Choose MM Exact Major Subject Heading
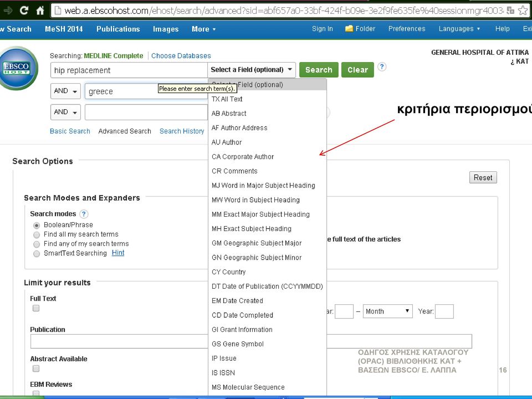The image size is (532, 399). 267,214
